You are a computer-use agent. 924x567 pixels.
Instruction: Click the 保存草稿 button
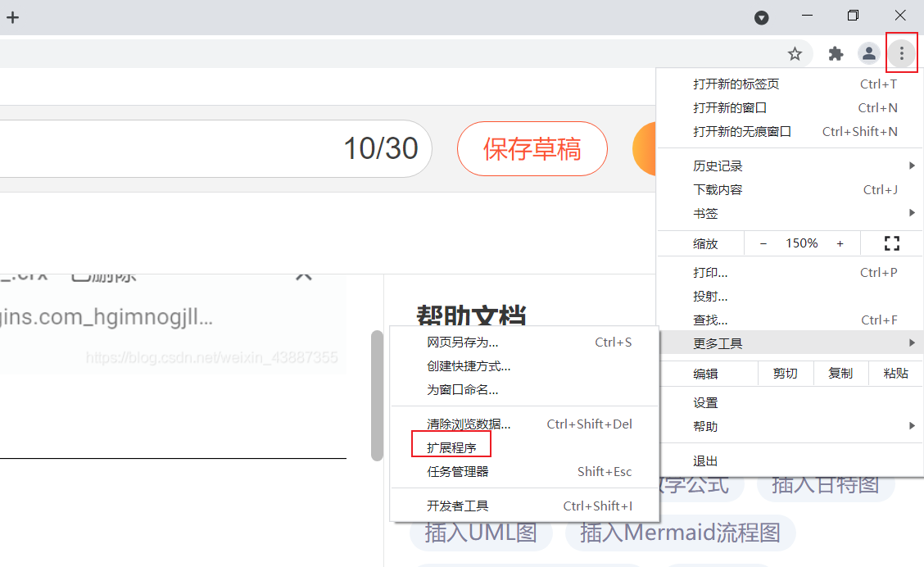(x=532, y=148)
